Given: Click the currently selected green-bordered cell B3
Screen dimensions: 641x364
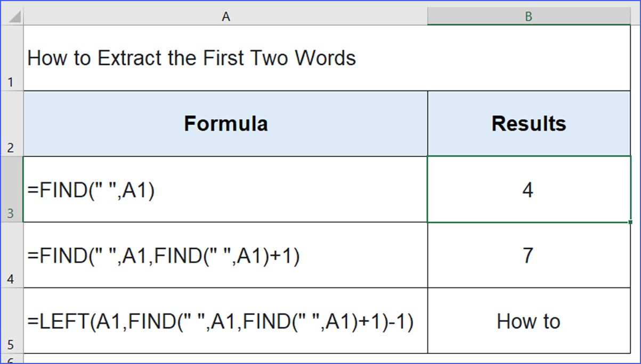Looking at the screenshot, I should point(529,189).
